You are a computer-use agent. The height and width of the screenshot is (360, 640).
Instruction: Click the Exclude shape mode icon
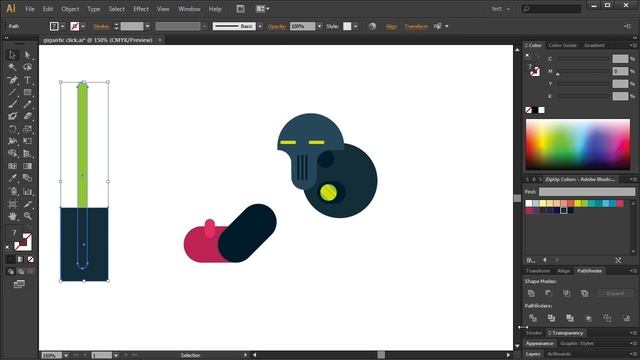(584, 293)
